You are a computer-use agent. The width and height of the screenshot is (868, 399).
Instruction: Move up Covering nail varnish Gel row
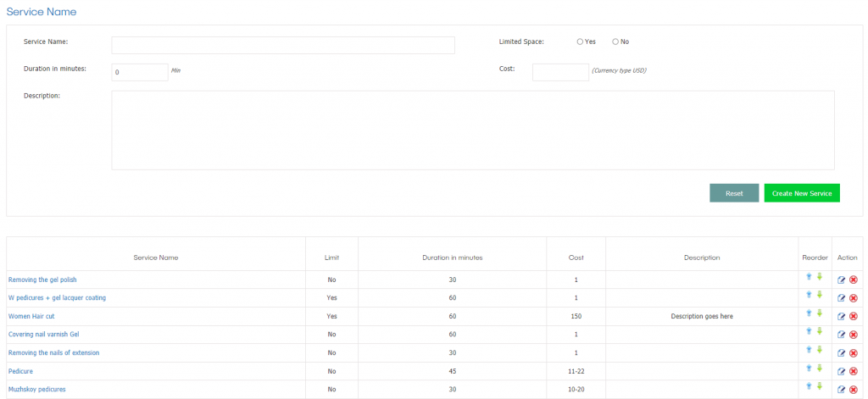809,331
